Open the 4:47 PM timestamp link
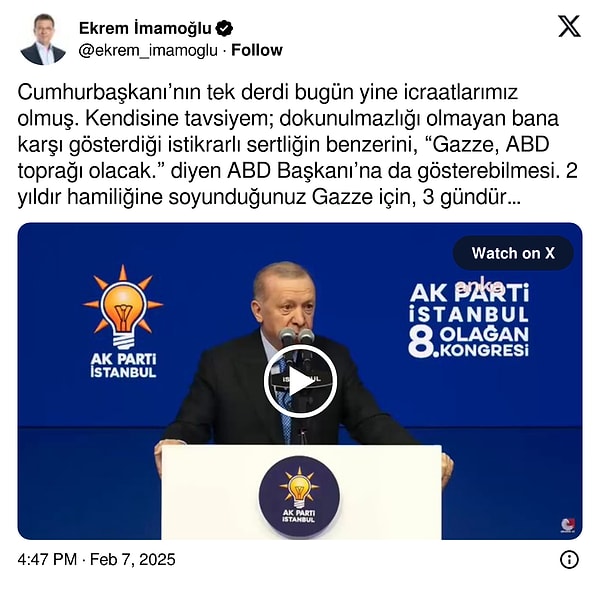Image resolution: width=600 pixels, height=590 pixels. (x=47, y=559)
